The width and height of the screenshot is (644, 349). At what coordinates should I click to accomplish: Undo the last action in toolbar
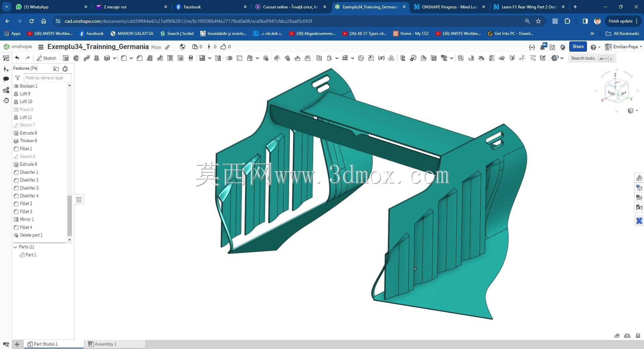pyautogui.click(x=17, y=58)
